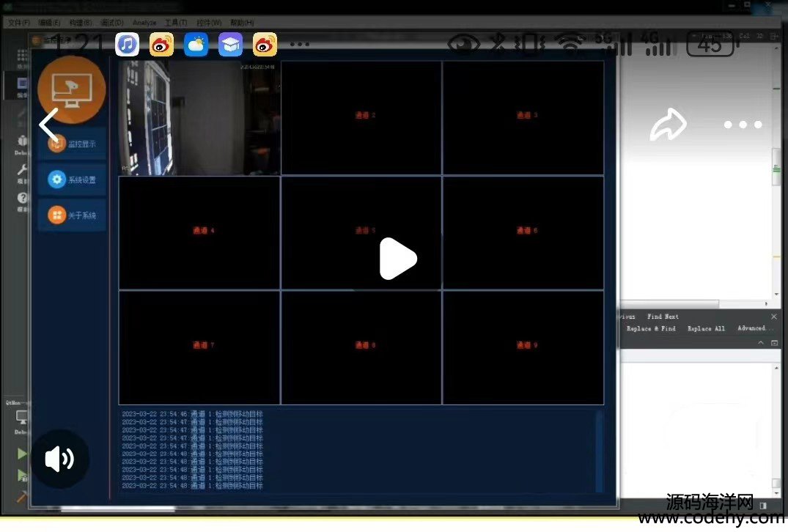Select the 通道 6 video tile
The image size is (788, 532).
(523, 232)
